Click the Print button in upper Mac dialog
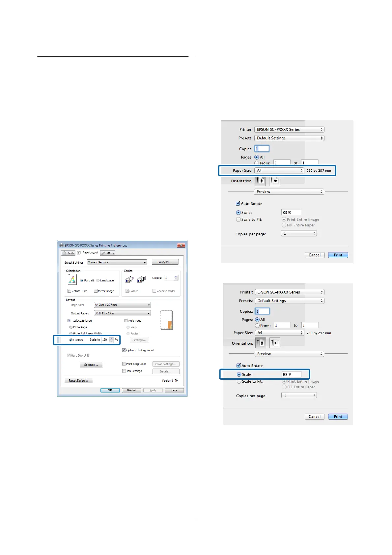This screenshot has width=392, height=555. [338, 255]
